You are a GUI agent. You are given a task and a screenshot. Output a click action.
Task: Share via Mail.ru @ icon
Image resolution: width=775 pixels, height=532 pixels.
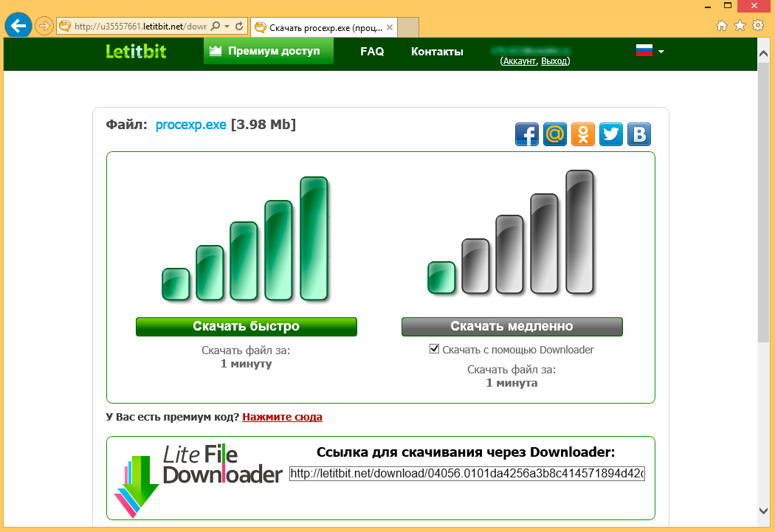(555, 134)
